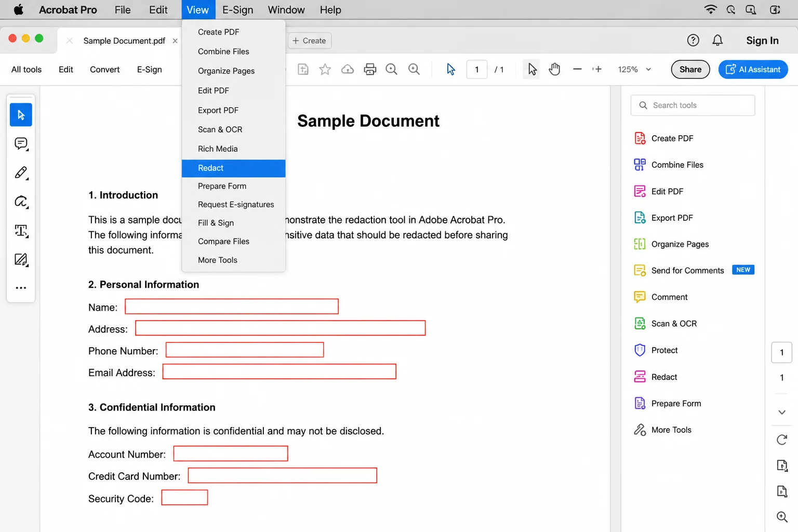Screen dimensions: 798x532
Task: Open the zoom level 125% dropdown
Action: pos(634,69)
